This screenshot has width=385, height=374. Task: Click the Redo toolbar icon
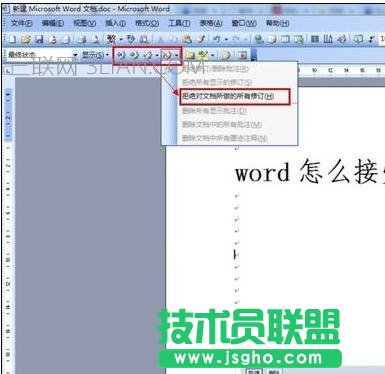[x=236, y=39]
